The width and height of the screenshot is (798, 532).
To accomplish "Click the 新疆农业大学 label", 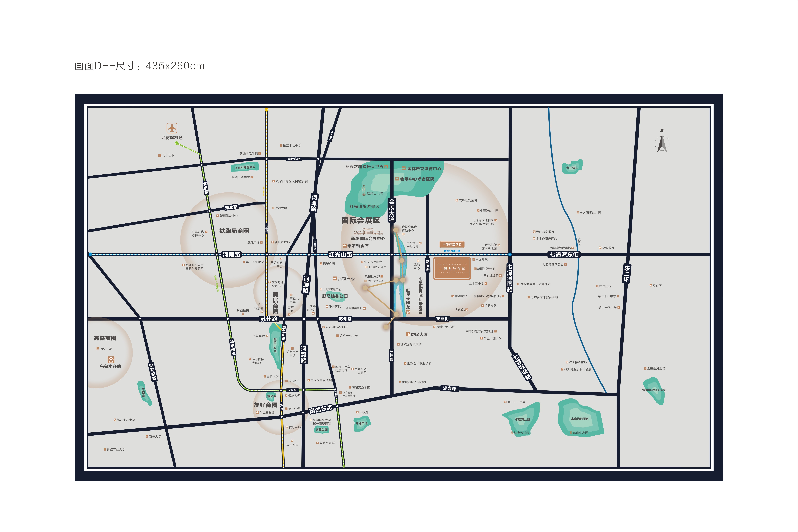I will coord(116,450).
